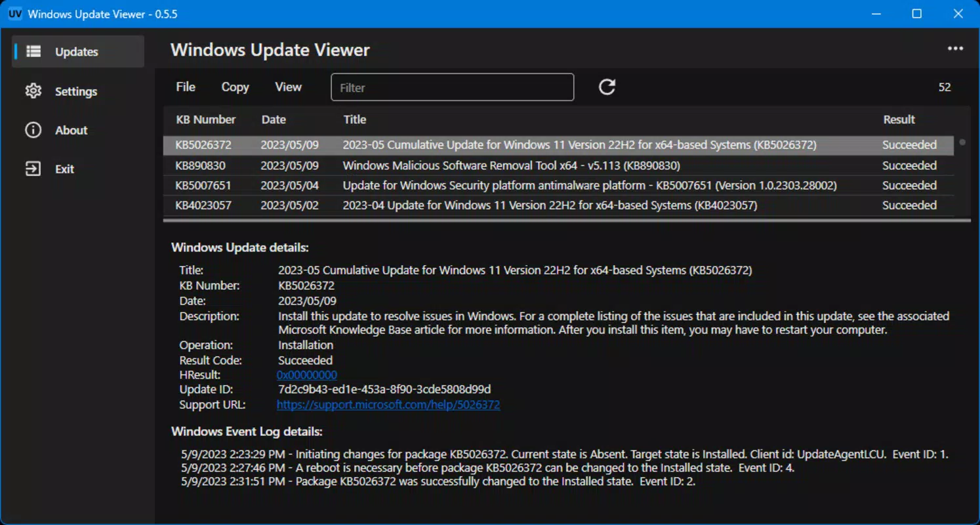Click the Exit door icon
Image resolution: width=980 pixels, height=525 pixels.
pyautogui.click(x=33, y=169)
